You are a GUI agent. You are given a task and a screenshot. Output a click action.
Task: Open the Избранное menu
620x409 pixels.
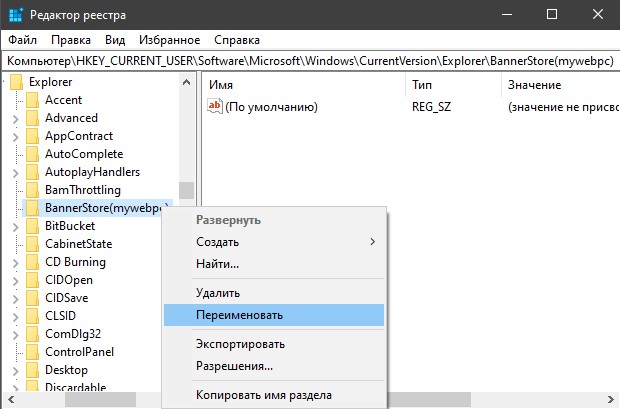coord(170,40)
